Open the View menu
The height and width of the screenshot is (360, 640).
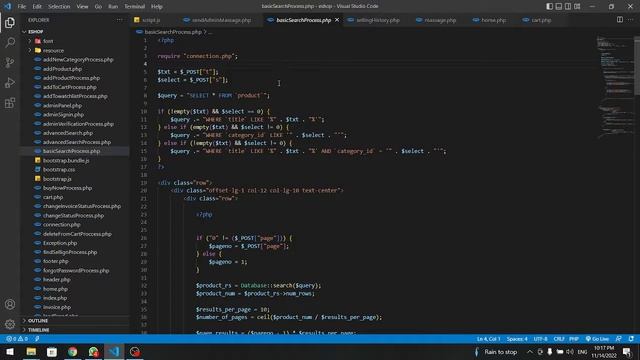point(82,7)
